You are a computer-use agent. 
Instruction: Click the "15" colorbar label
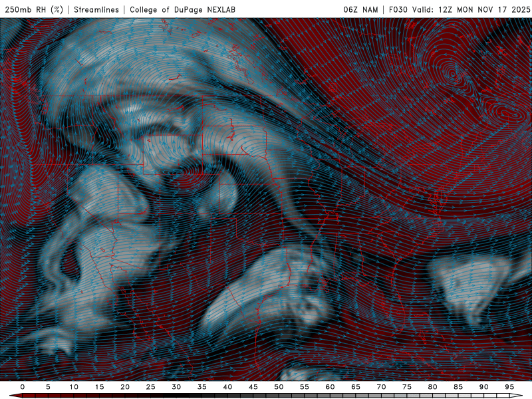[99, 387]
